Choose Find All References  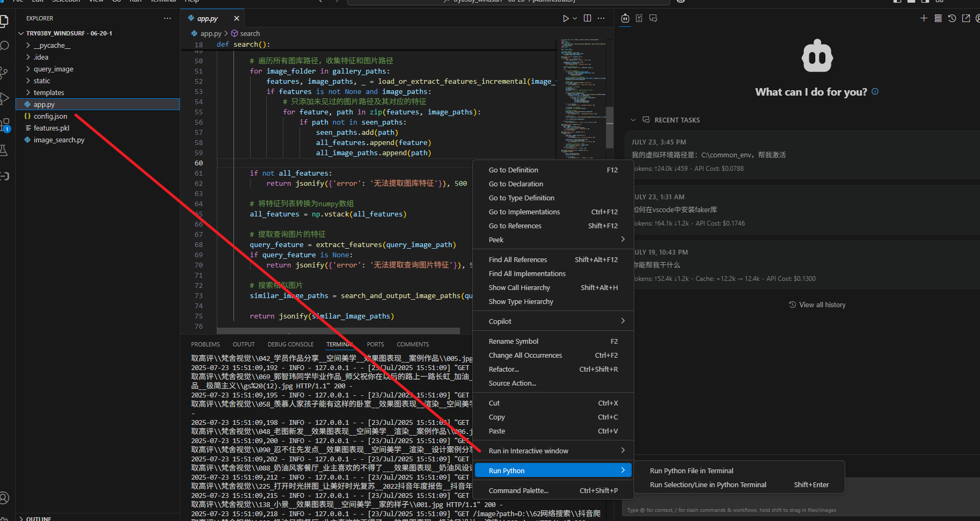[553, 259]
